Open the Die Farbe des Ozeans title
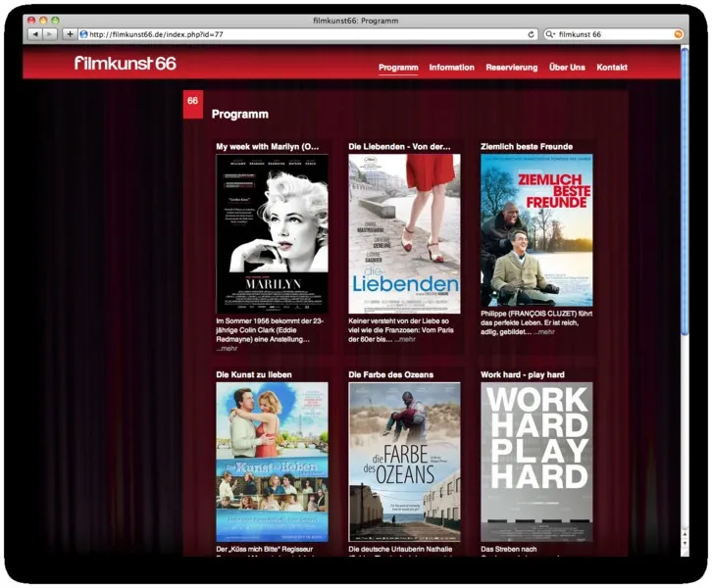This screenshot has width=712, height=588. pos(390,374)
